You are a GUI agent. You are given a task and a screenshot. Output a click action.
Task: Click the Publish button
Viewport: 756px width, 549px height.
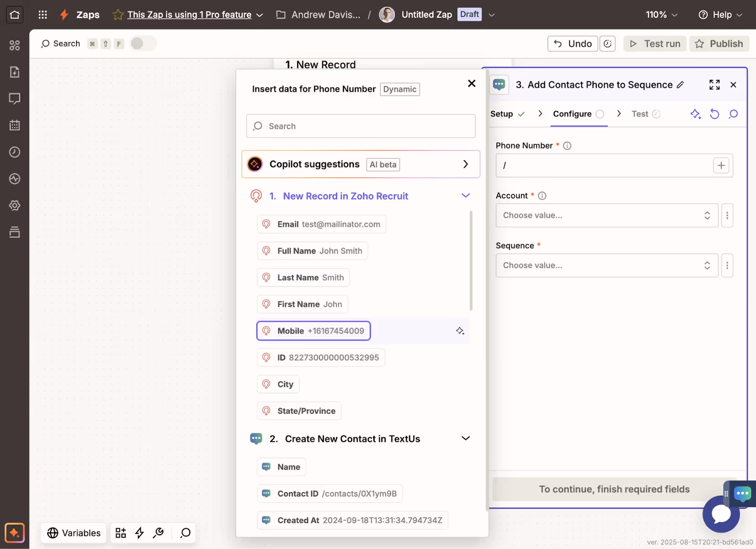[x=719, y=43]
